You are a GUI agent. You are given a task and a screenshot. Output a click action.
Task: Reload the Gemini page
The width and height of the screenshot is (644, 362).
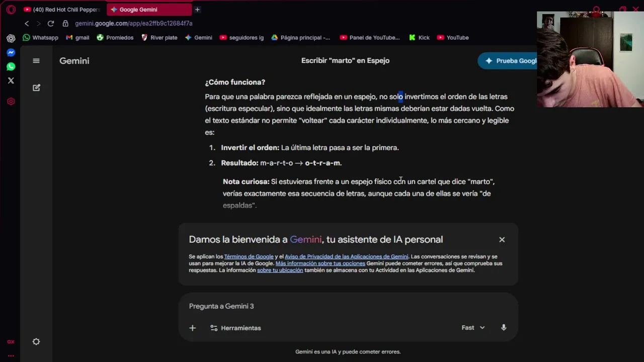point(51,24)
